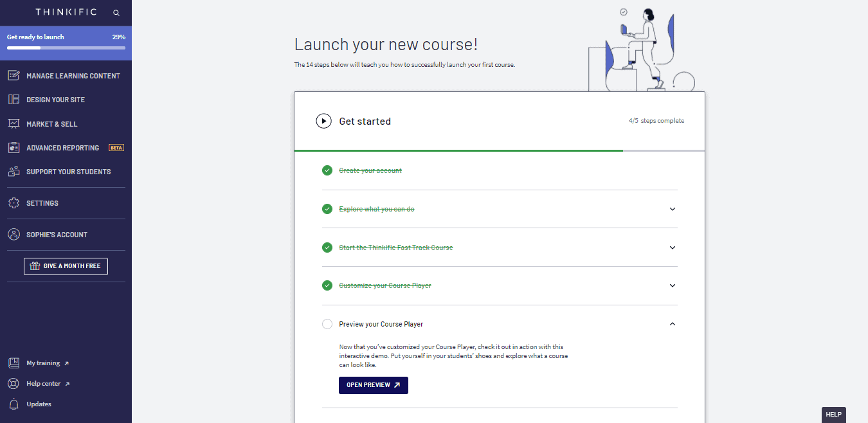The image size is (868, 423).
Task: Collapse the Preview your Course Player step
Action: click(x=673, y=324)
